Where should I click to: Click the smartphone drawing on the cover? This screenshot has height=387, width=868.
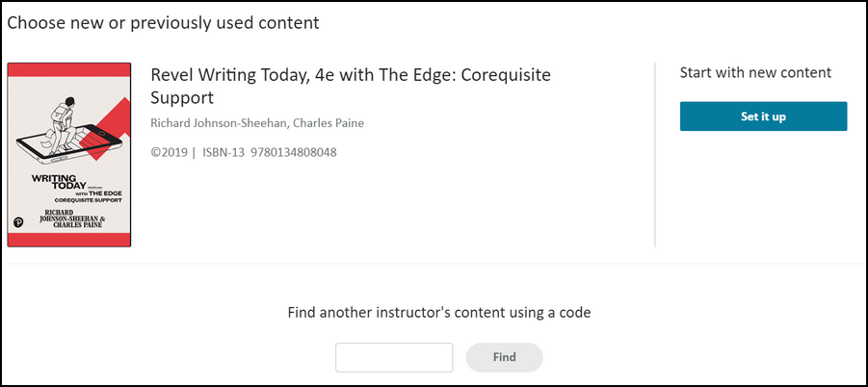pyautogui.click(x=68, y=144)
